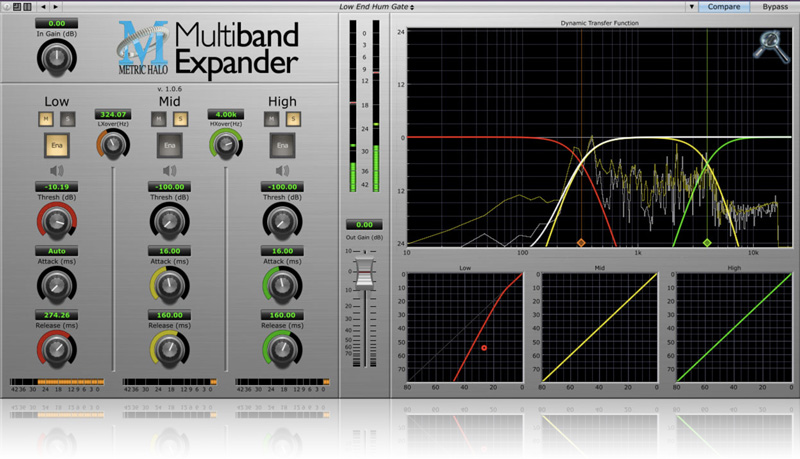Click the Bypass button
This screenshot has height=459, width=800.
pos(775,7)
